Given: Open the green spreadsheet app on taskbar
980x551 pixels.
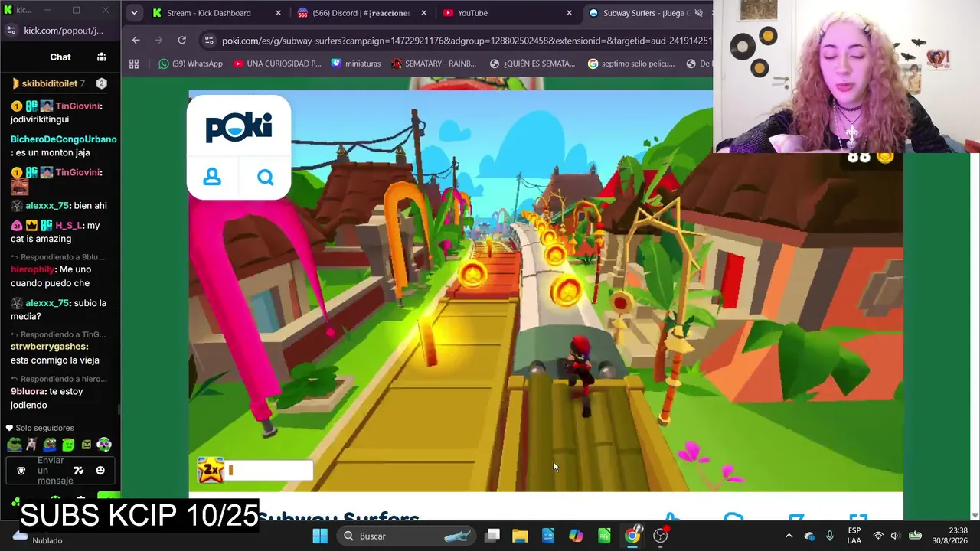Looking at the screenshot, I should pyautogui.click(x=604, y=536).
